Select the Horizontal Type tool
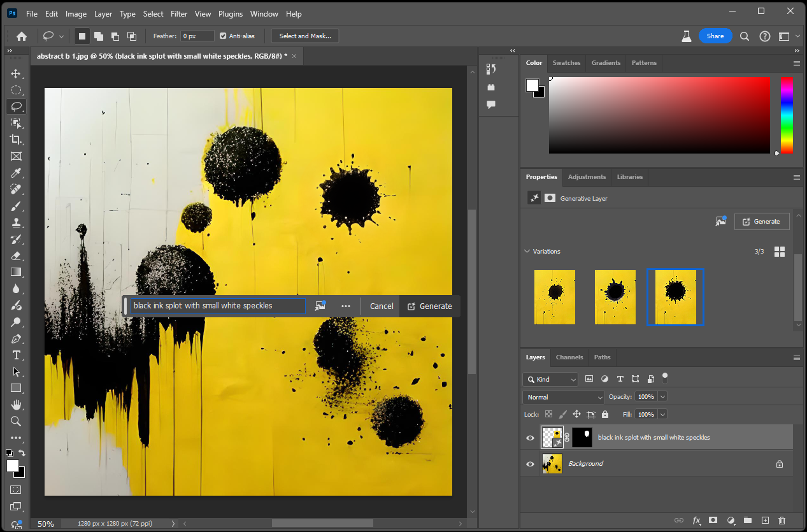This screenshot has height=532, width=807. click(16, 355)
